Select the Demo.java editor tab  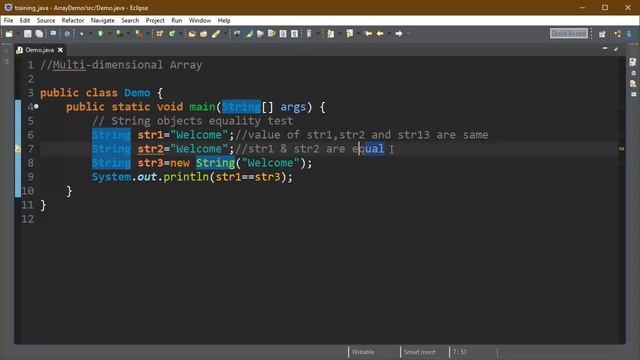pyautogui.click(x=40, y=50)
